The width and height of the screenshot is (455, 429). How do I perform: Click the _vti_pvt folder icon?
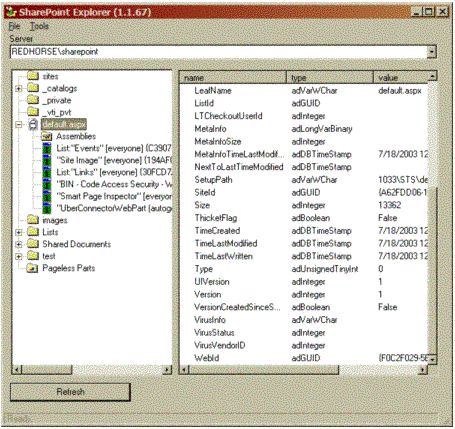pos(33,112)
